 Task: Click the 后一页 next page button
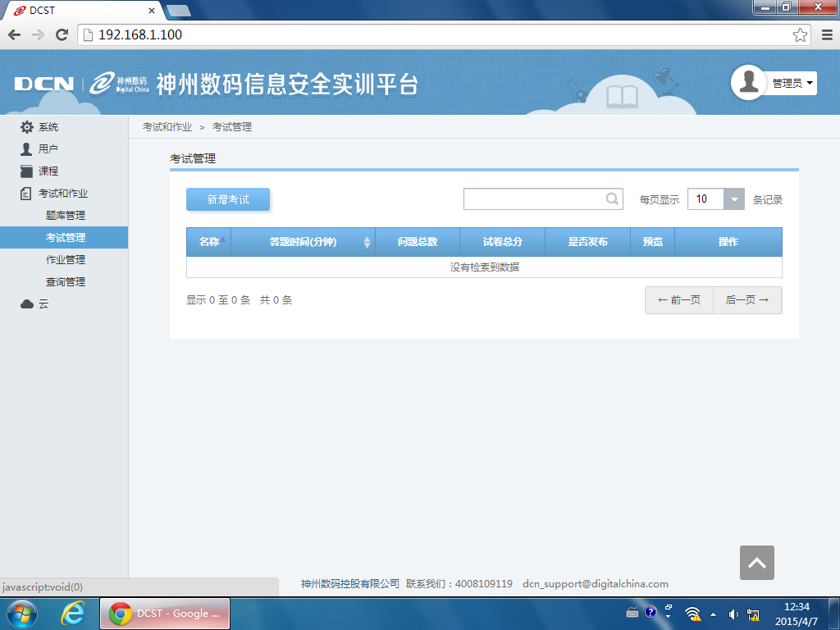[747, 300]
